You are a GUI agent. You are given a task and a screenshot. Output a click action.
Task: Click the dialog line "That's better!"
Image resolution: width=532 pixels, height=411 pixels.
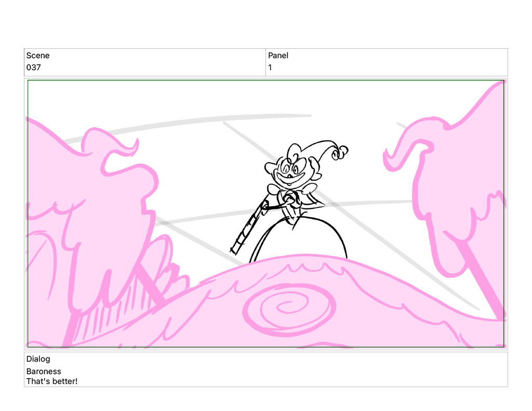click(52, 381)
